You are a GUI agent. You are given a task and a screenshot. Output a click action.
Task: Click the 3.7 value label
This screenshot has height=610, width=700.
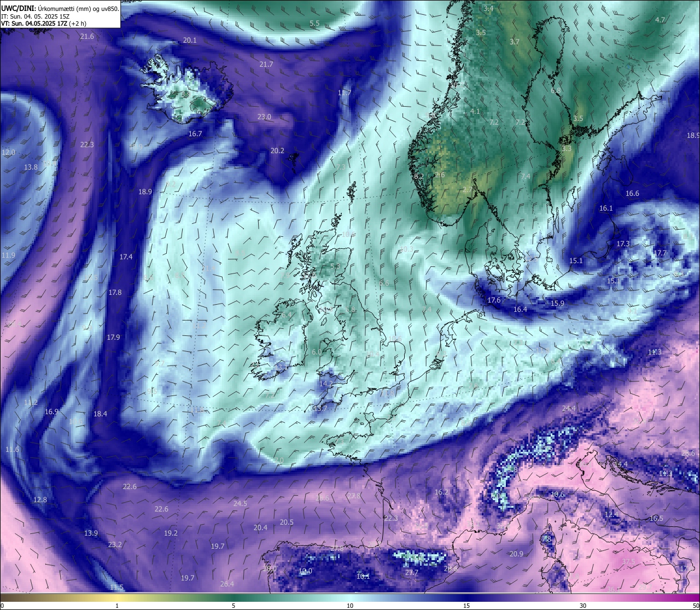[x=515, y=42]
